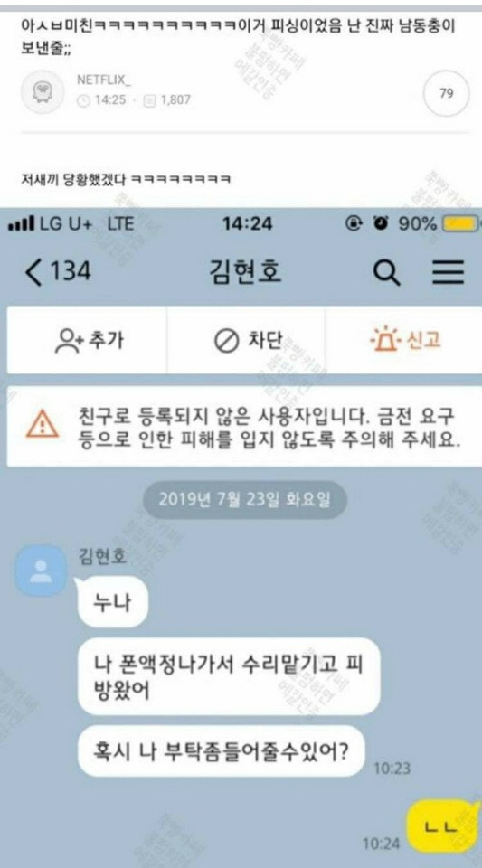Tap the back arrow next to 134
The image size is (482, 868).
33,273
